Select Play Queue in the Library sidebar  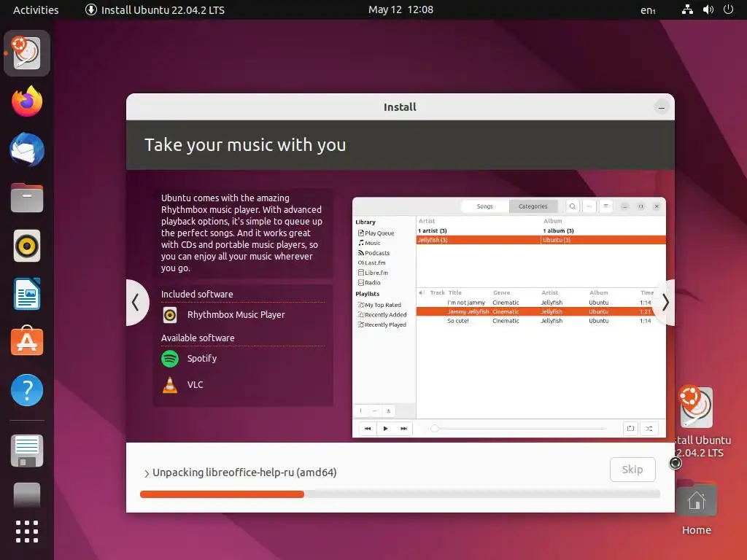(376, 233)
